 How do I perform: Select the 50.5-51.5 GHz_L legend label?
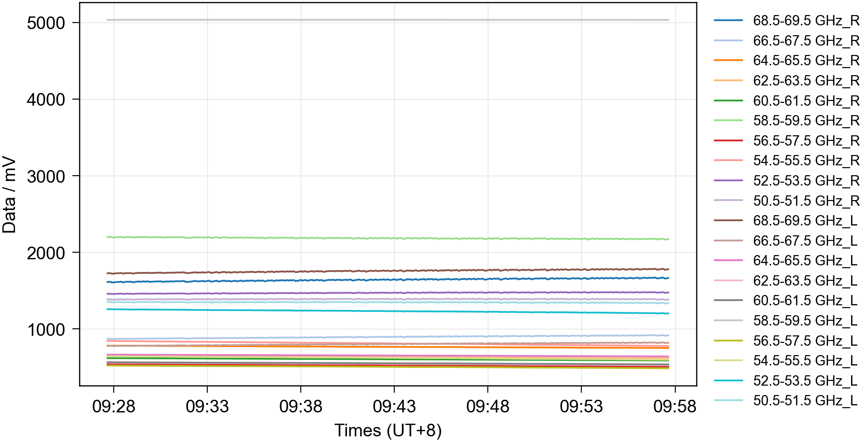(x=805, y=401)
